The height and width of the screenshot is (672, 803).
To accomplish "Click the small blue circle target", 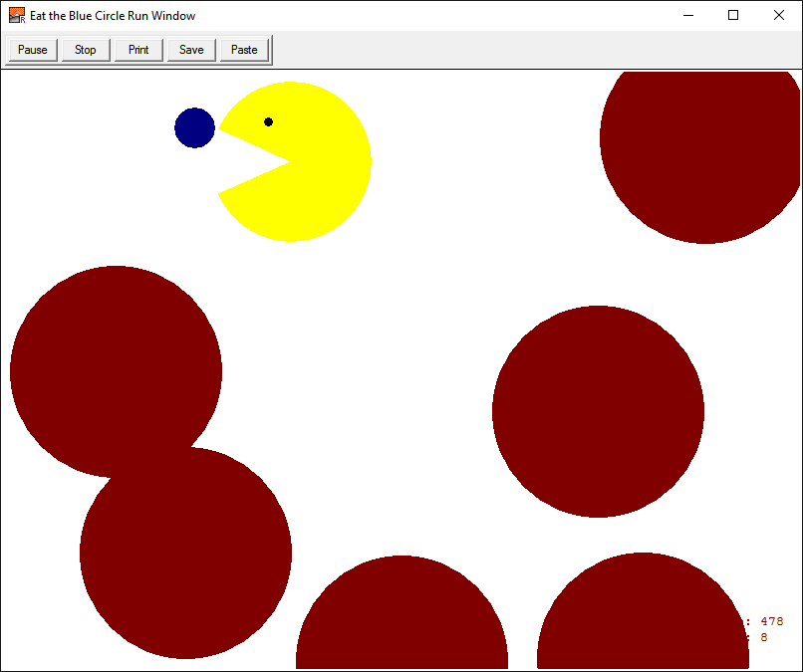I will pos(194,128).
